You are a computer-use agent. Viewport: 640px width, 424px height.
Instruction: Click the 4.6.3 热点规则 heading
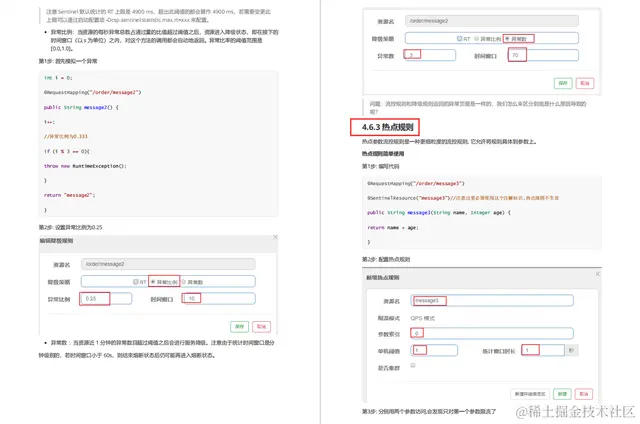[x=387, y=127]
